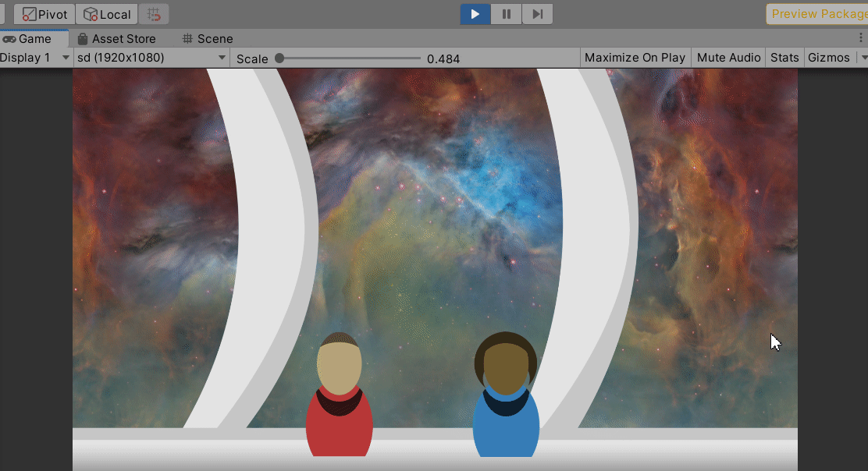Viewport: 868px width, 471px height.
Task: Click the red-shirted character in the game view
Action: 339,405
